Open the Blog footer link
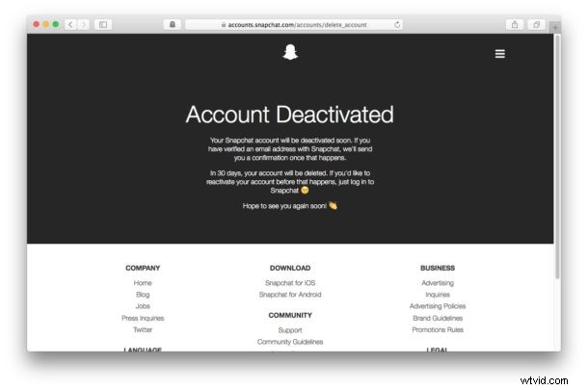 [143, 295]
